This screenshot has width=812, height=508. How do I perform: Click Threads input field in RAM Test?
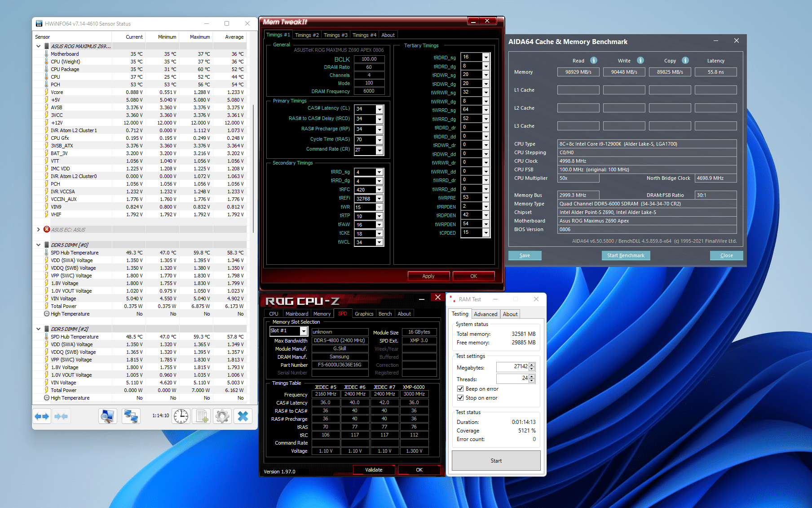coord(512,379)
